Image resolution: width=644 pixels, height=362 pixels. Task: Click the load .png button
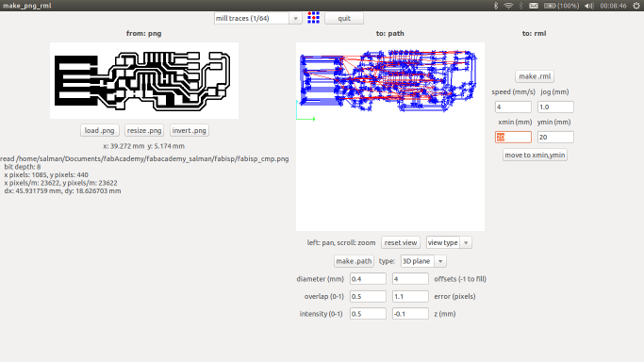click(x=99, y=130)
